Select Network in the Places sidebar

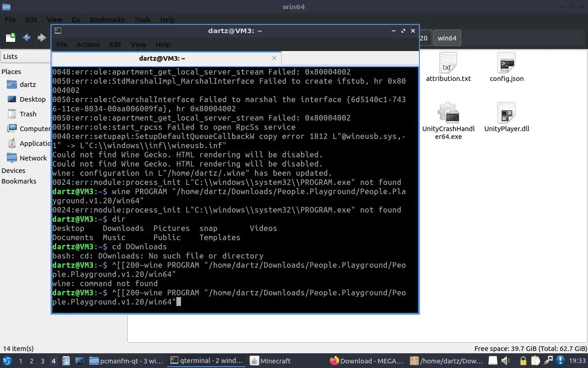click(27, 158)
